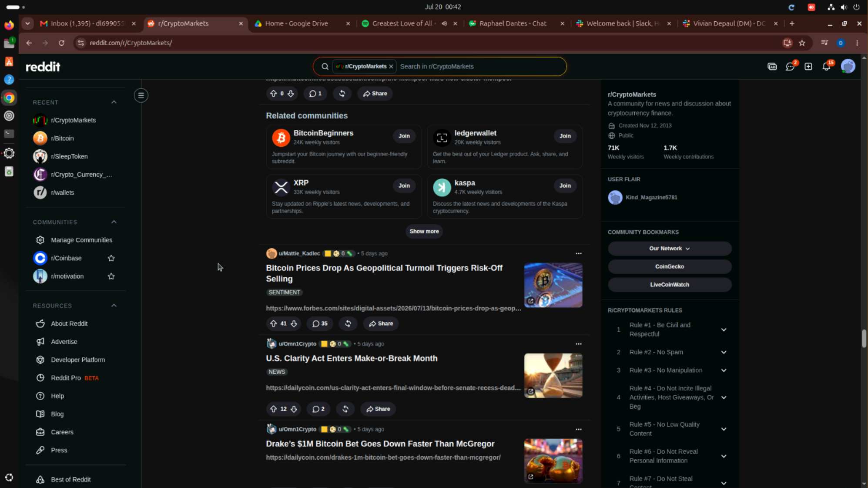Screen dimensions: 868x488
Task: Toggle favorite star for r/motivation
Action: pyautogui.click(x=111, y=276)
